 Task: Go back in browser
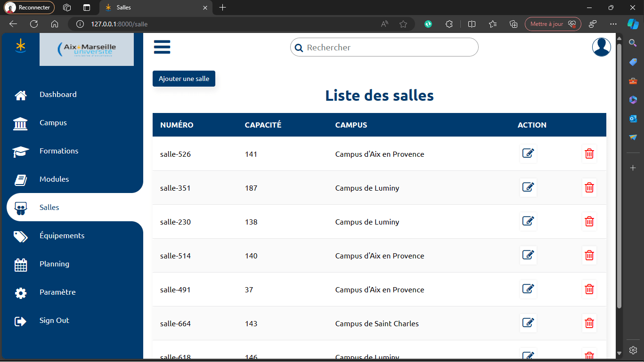[x=13, y=24]
